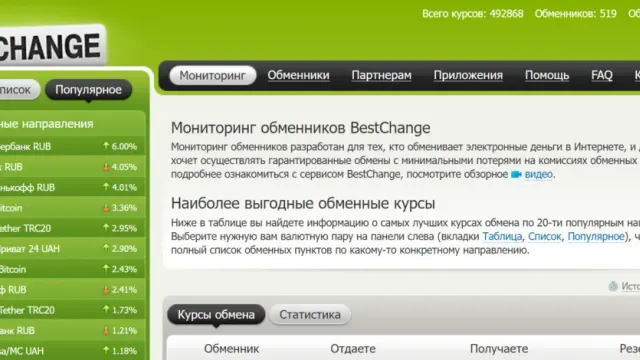The height and width of the screenshot is (360, 640).
Task: Open the Партнерам menu item
Action: [381, 76]
